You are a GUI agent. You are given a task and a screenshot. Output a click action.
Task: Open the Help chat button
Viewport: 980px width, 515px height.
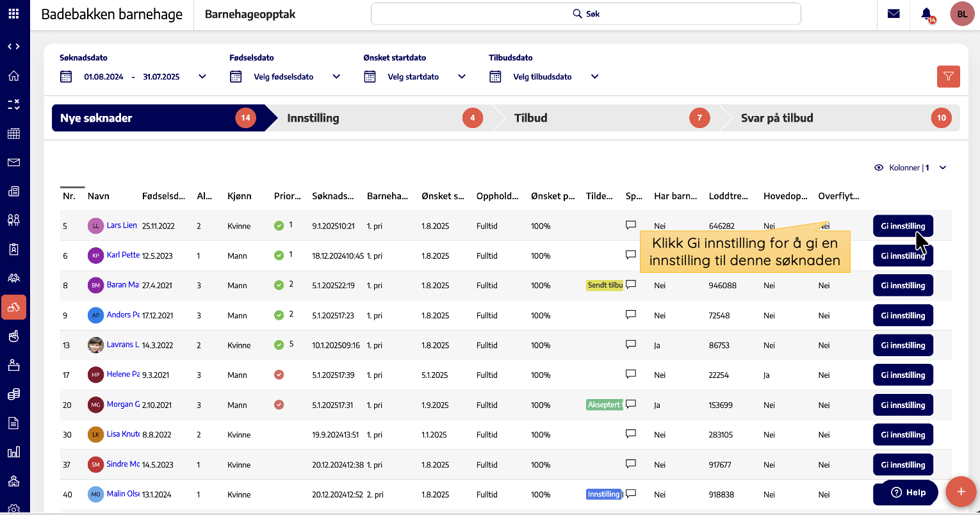tap(909, 492)
